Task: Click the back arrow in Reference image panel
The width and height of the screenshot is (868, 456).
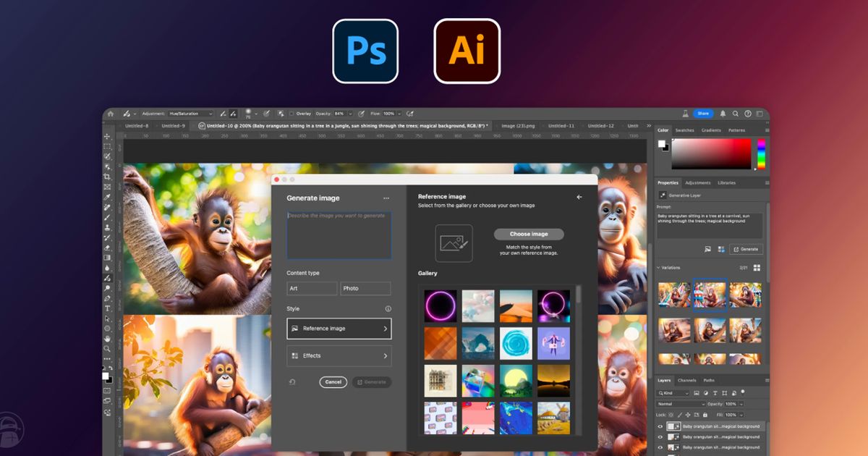Action: 579,197
